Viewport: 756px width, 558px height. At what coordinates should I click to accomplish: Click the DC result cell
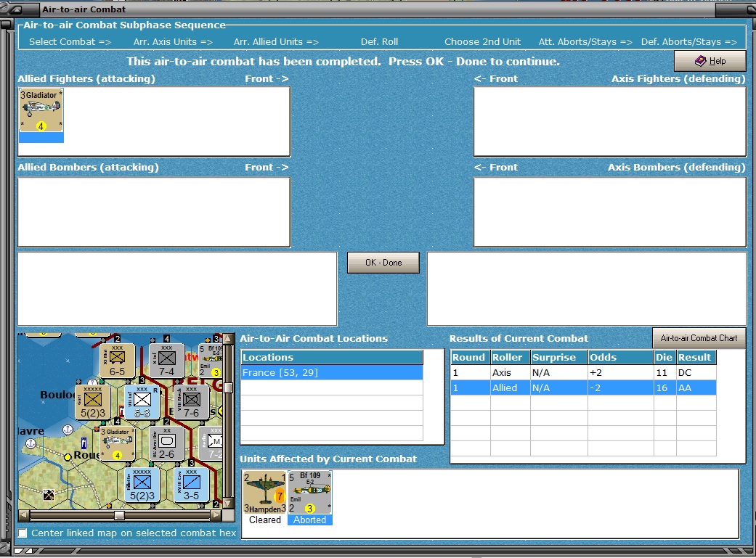coord(696,372)
